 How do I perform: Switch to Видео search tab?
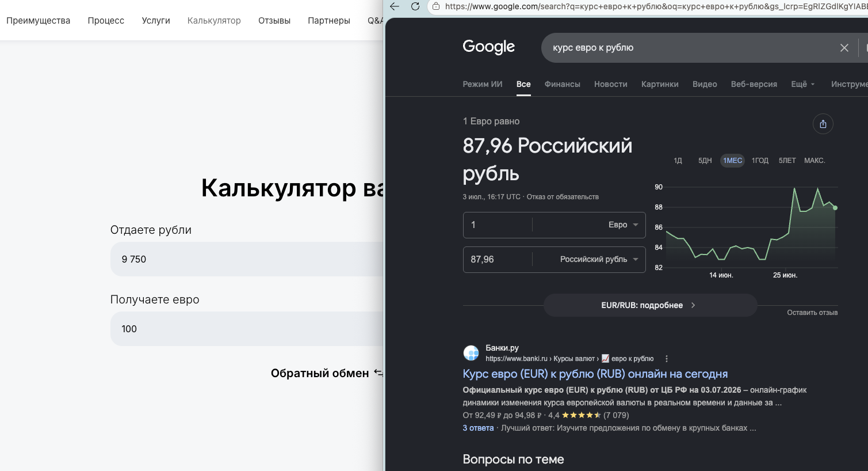click(705, 84)
